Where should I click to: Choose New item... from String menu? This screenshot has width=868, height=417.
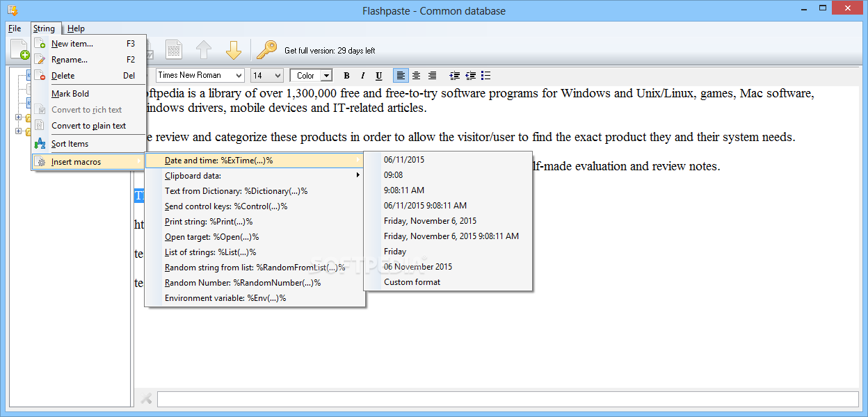89,44
